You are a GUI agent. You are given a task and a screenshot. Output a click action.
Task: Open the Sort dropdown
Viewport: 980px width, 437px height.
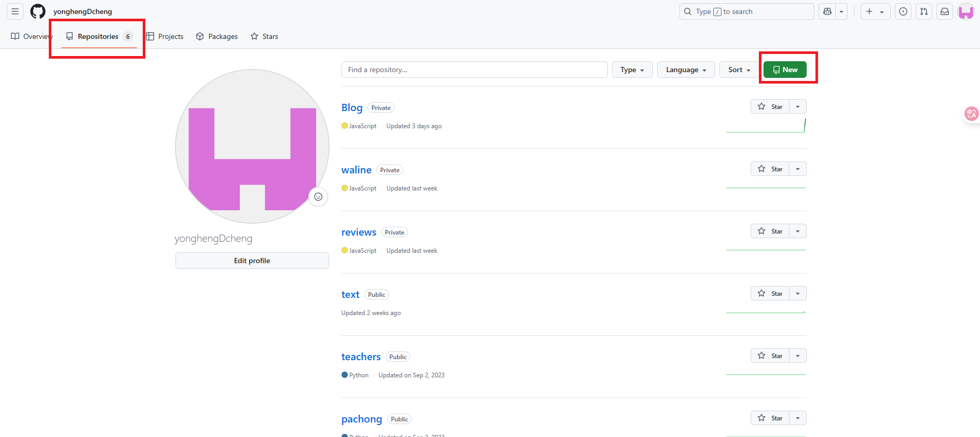(x=739, y=70)
